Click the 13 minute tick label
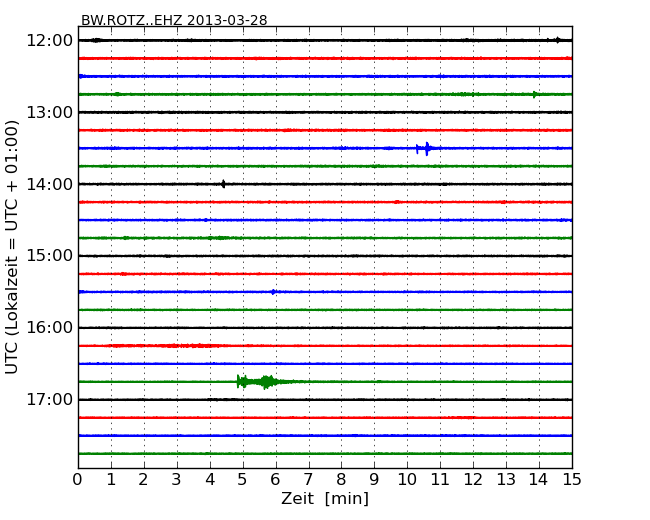Screen dimensions: 650x520 tap(506, 480)
